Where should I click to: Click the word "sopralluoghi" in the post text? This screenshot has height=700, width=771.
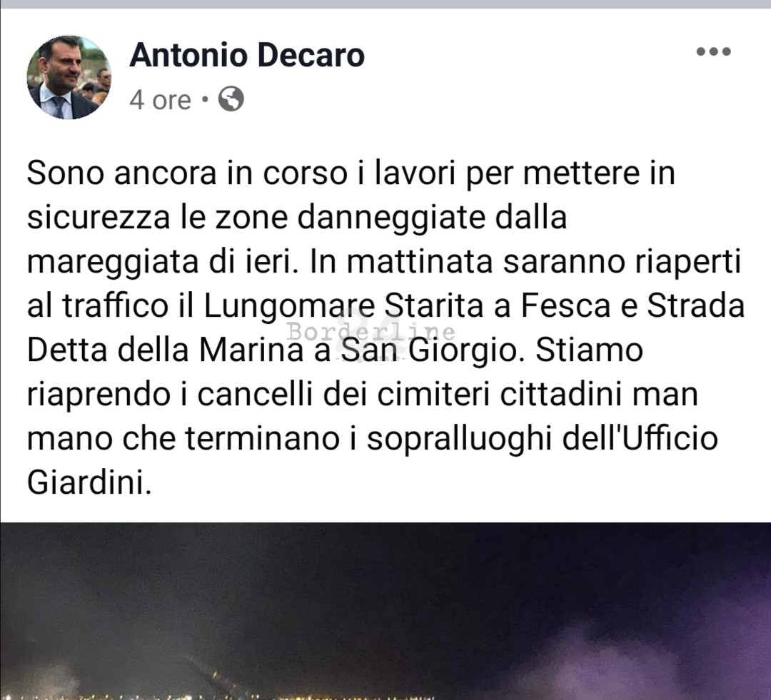pos(459,439)
